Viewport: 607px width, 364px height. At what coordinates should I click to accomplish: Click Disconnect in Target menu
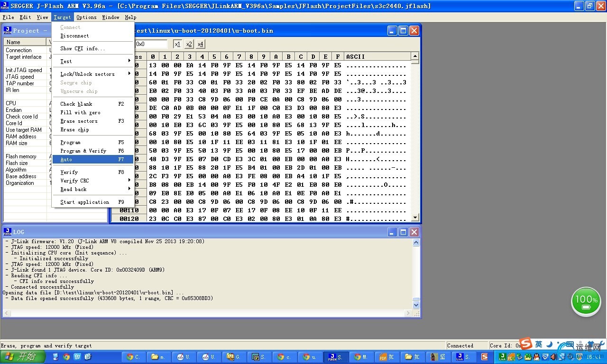click(93, 36)
